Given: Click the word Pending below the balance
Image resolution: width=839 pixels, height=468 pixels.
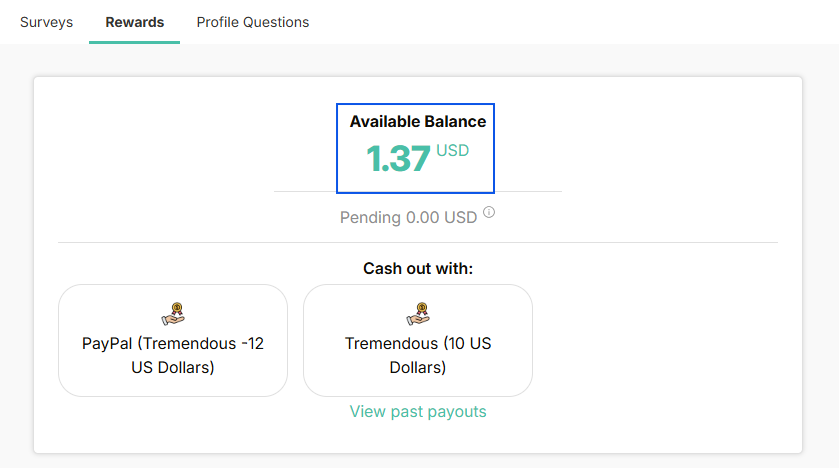Looking at the screenshot, I should pyautogui.click(x=370, y=217).
